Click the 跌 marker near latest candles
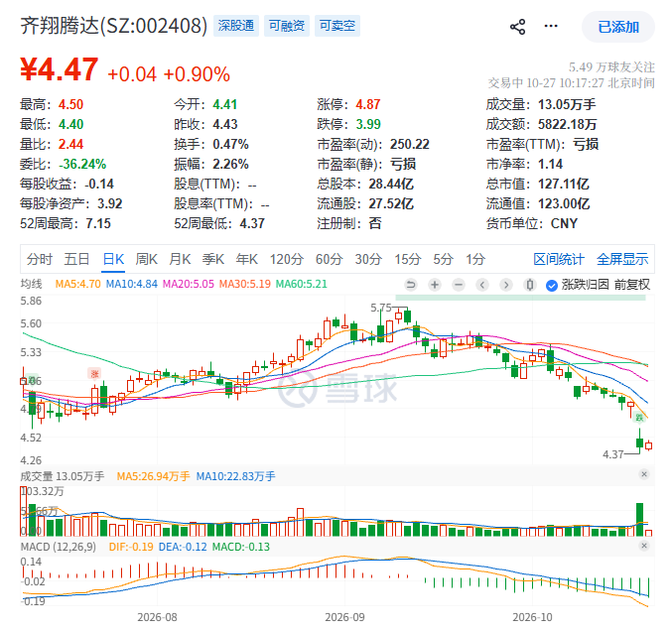672x630 pixels. [x=639, y=417]
